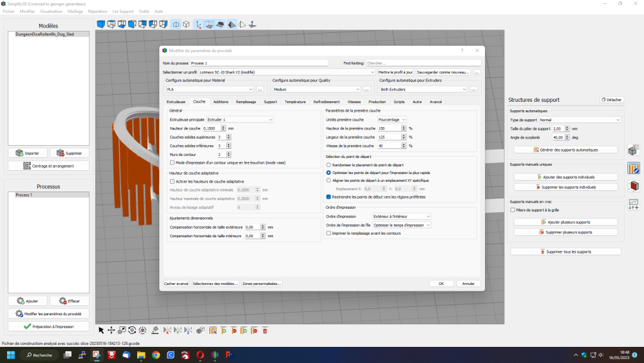Open Ordre de l'impression de l'île dropdown
This screenshot has width=644, height=363.
[x=402, y=225]
